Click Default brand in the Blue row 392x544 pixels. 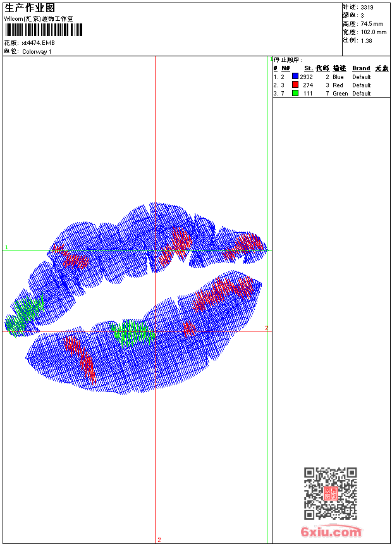coord(362,77)
